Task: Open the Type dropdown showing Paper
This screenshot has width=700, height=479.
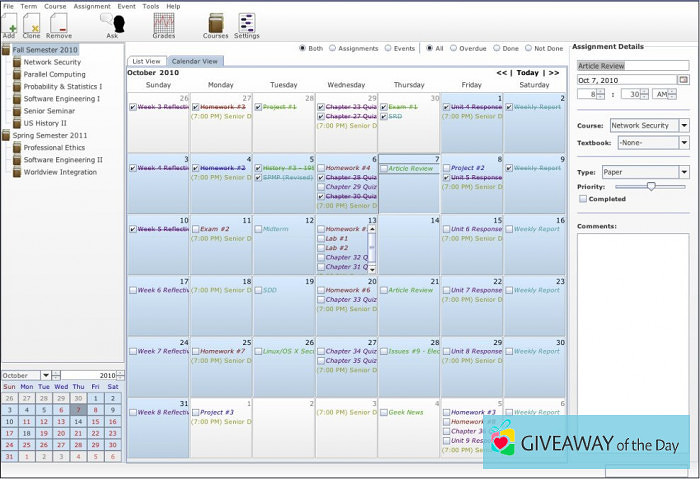Action: pos(684,172)
